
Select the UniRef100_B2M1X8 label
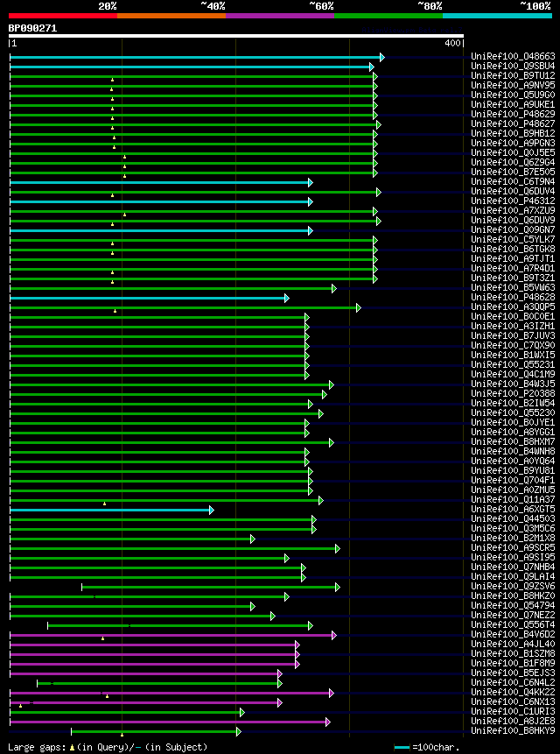(513, 538)
